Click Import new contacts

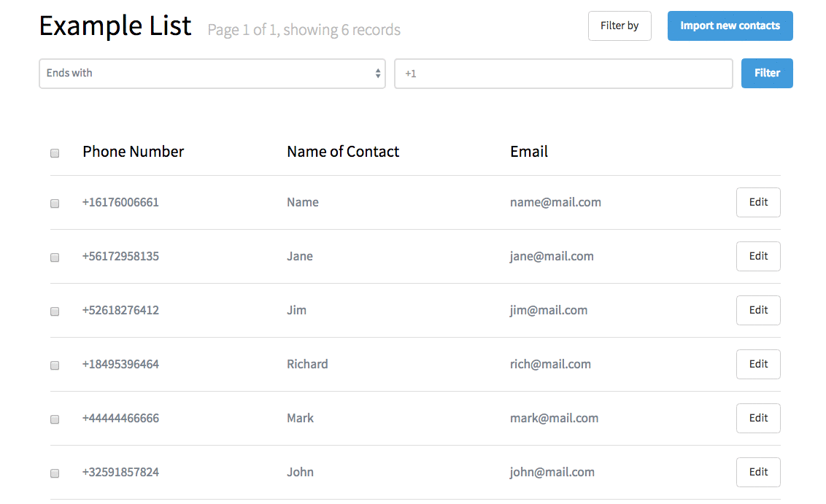click(x=730, y=26)
